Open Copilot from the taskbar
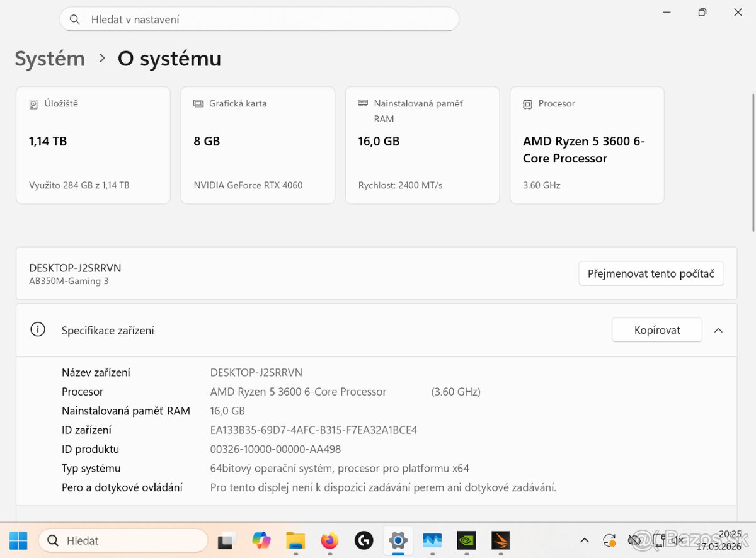This screenshot has height=558, width=756. pyautogui.click(x=261, y=540)
